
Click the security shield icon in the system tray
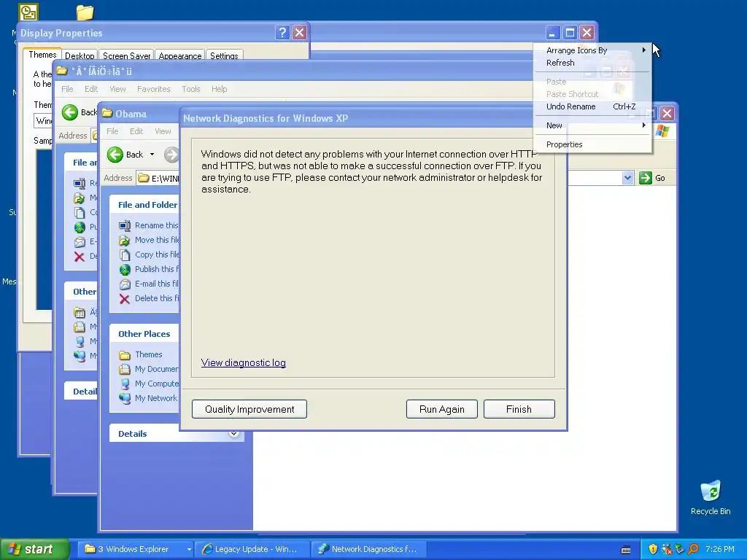pyautogui.click(x=653, y=549)
